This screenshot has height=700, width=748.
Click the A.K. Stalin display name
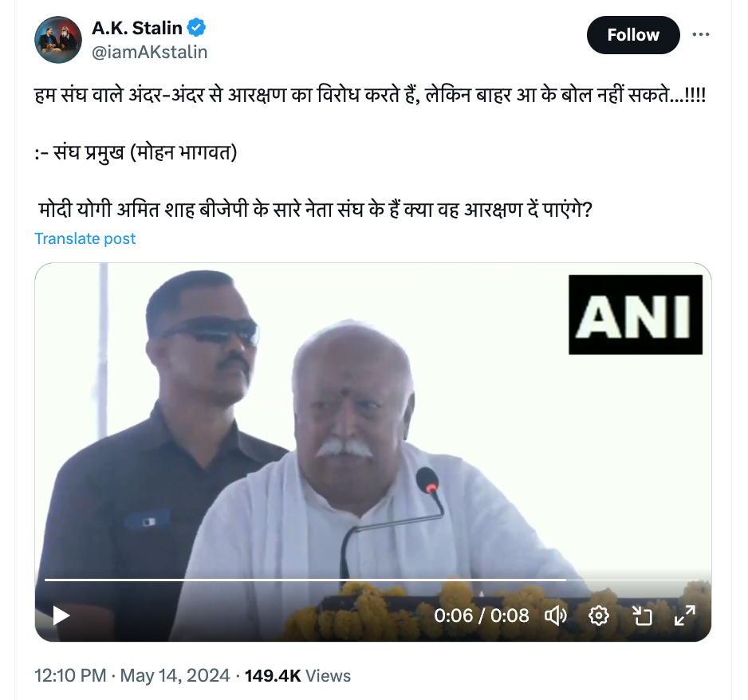tap(137, 28)
